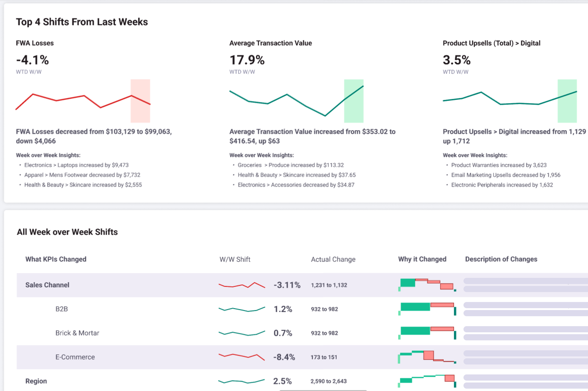
Task: Open the FWA Losses red trend chart
Action: pyautogui.click(x=83, y=101)
